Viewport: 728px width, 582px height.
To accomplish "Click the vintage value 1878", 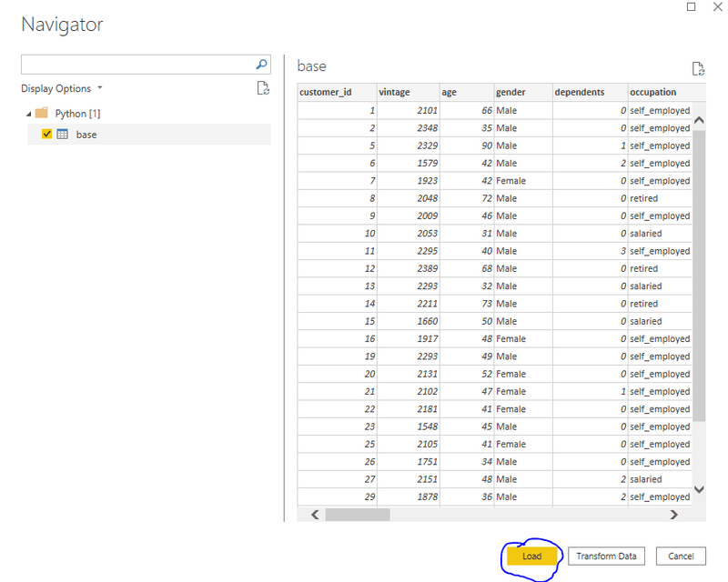I will (427, 497).
